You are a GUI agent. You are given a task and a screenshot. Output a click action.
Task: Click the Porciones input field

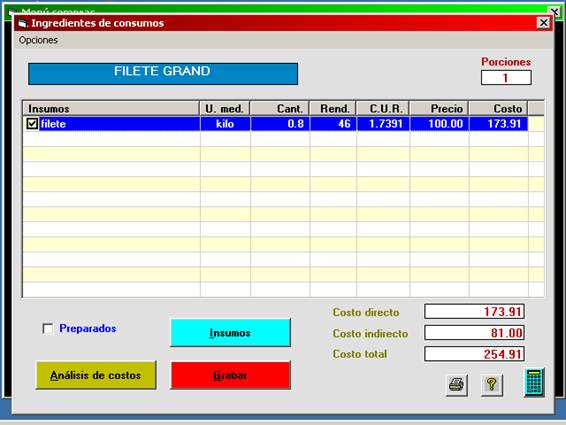click(x=506, y=78)
